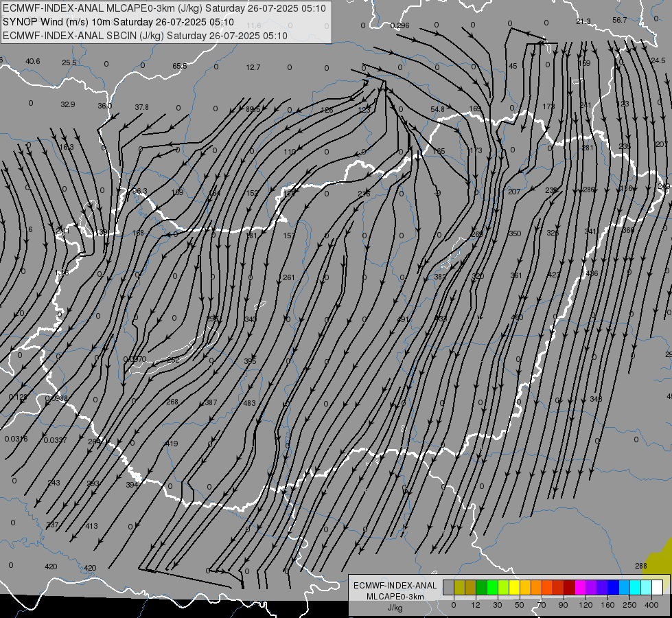Click the map value 37.8

click(141, 107)
